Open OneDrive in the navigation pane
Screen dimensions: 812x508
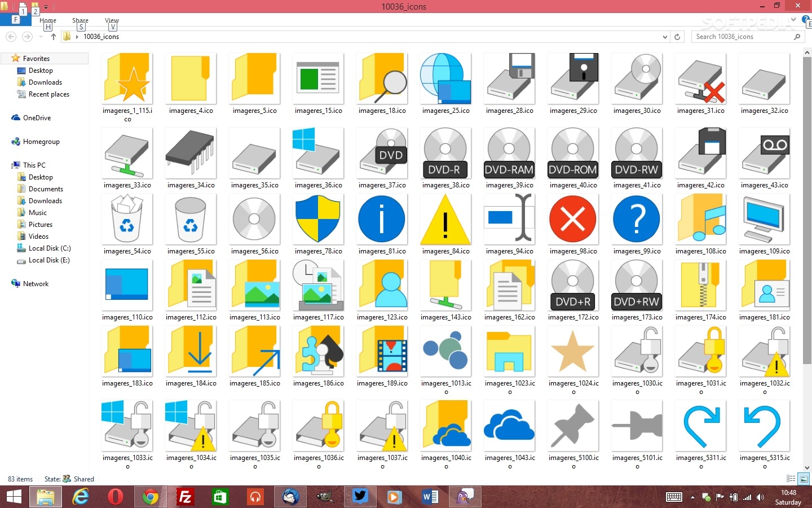coord(37,118)
